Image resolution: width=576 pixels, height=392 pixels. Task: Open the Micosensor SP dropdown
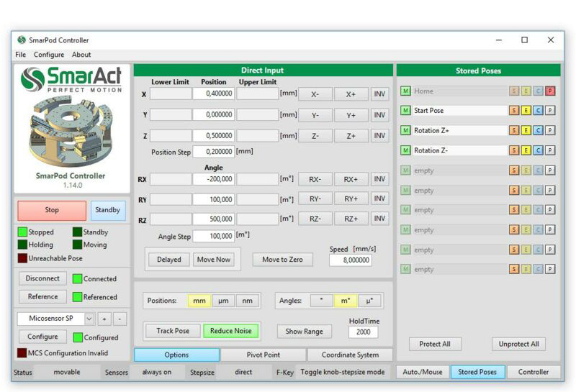(89, 319)
